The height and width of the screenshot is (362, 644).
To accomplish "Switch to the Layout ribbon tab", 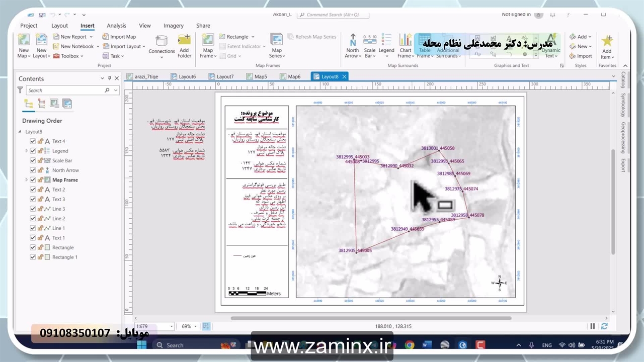I will point(59,26).
